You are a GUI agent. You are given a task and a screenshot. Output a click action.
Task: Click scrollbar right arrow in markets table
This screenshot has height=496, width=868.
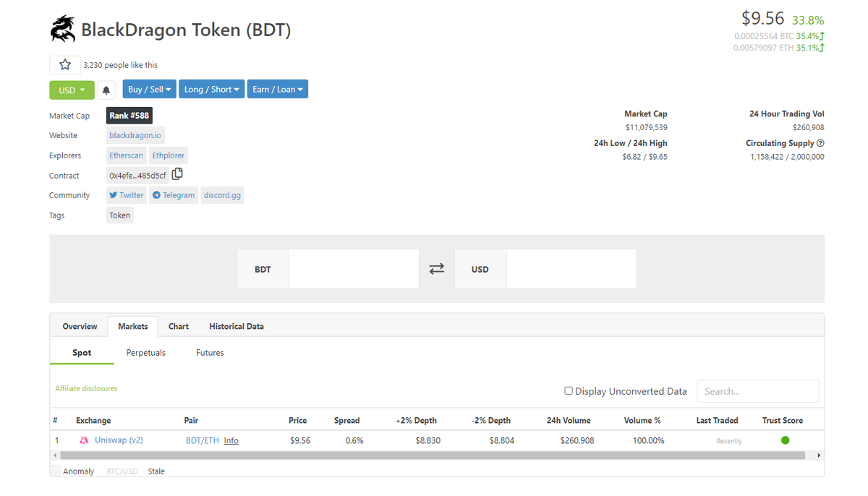click(819, 456)
